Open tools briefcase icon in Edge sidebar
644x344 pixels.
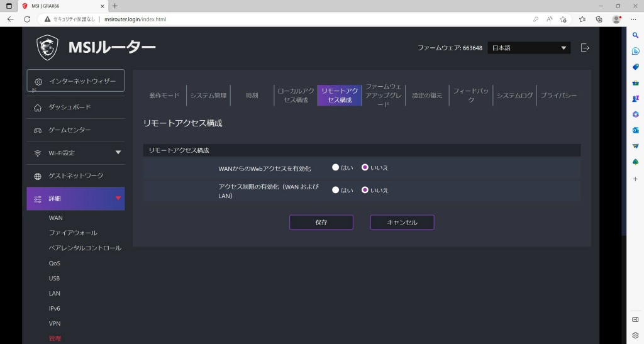(x=635, y=83)
